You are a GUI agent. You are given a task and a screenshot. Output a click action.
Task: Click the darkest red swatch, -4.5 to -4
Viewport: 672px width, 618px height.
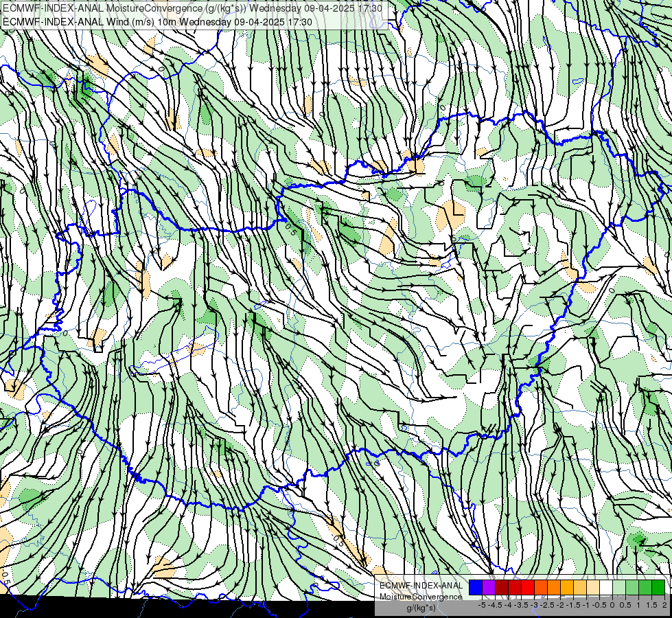(x=502, y=588)
